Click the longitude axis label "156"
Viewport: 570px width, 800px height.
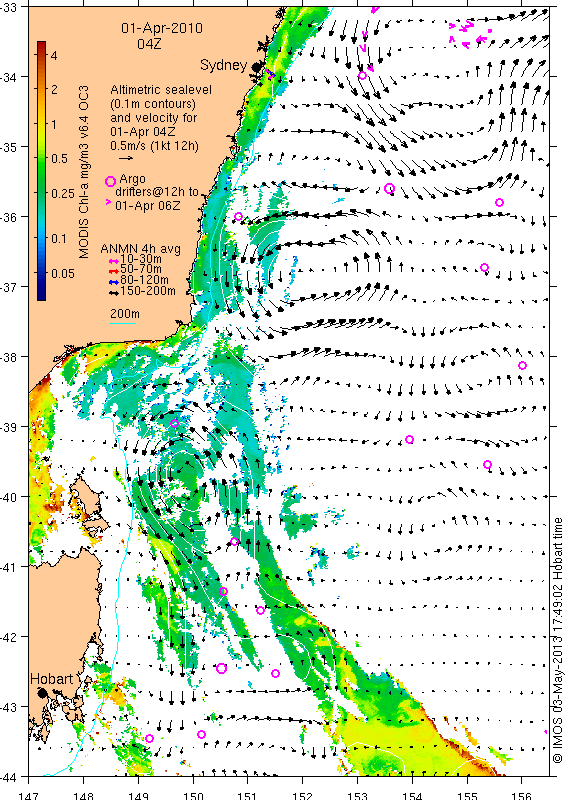[522, 795]
